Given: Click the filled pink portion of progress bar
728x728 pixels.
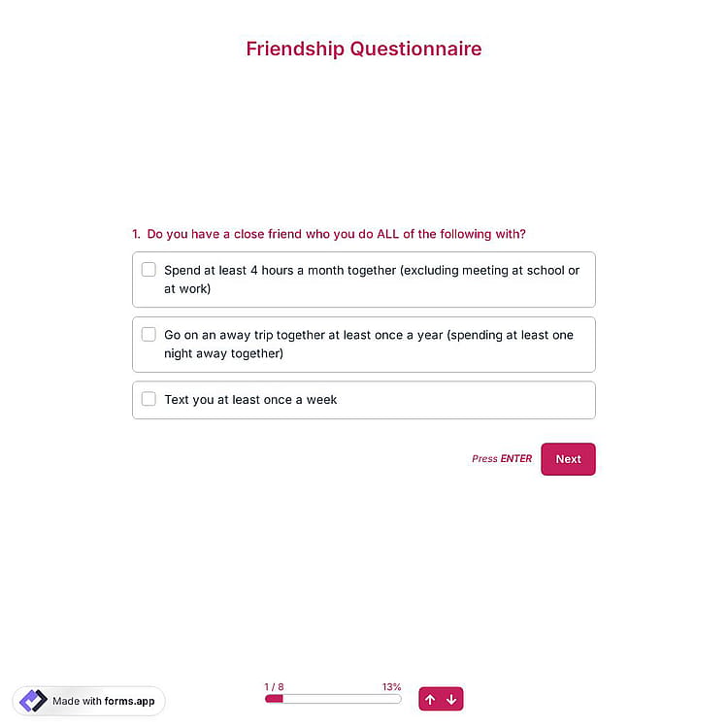Looking at the screenshot, I should click(x=274, y=699).
